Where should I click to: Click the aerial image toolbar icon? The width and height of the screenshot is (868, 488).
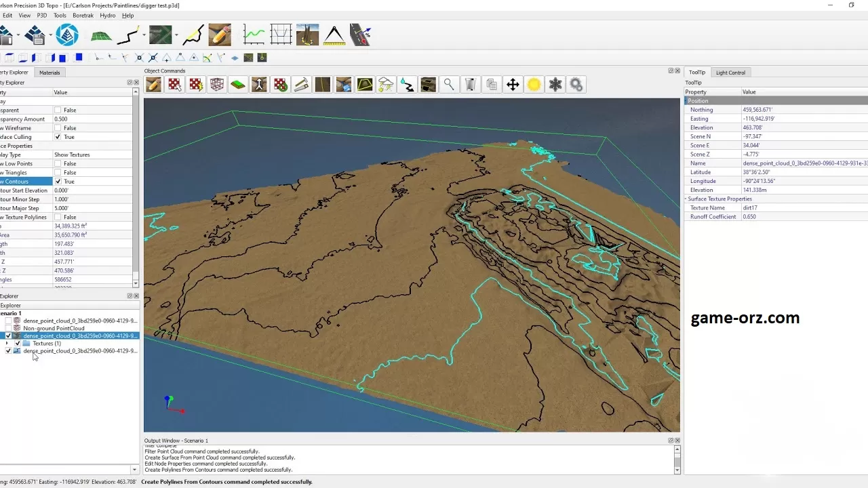[161, 35]
